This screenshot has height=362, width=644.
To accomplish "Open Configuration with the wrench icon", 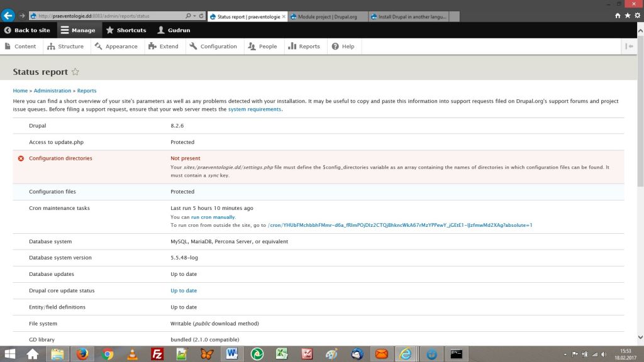I will coord(213,47).
